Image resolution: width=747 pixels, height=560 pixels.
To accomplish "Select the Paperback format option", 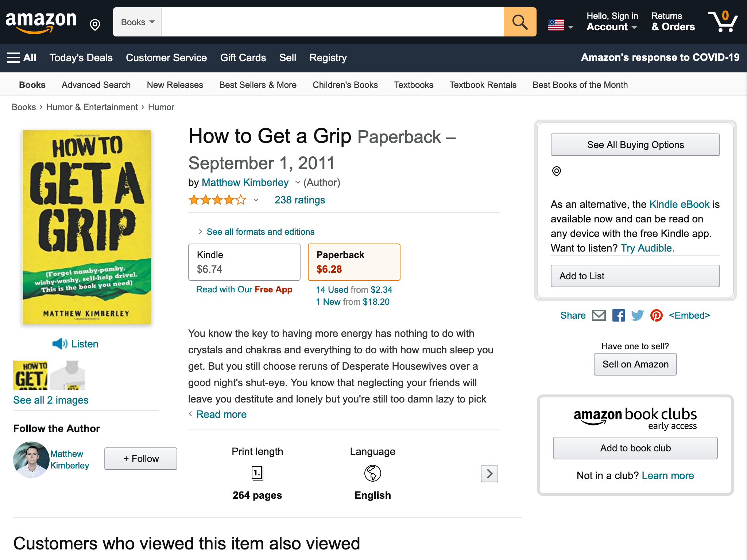I will [354, 262].
